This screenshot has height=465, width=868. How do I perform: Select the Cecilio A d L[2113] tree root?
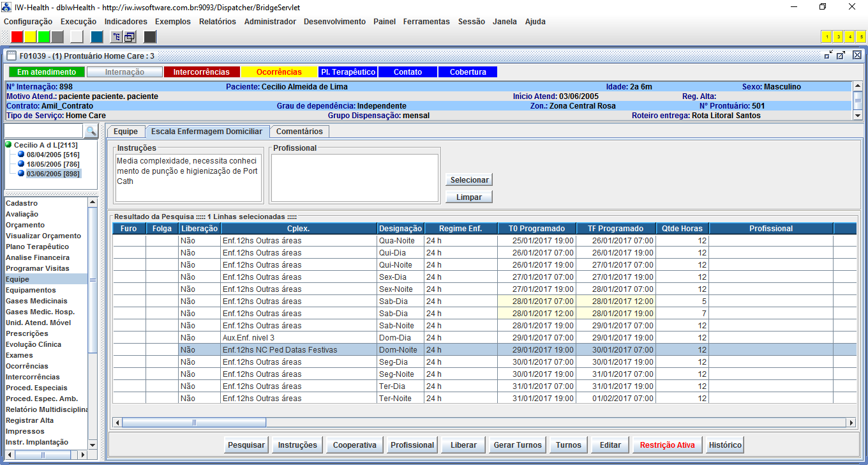click(45, 145)
